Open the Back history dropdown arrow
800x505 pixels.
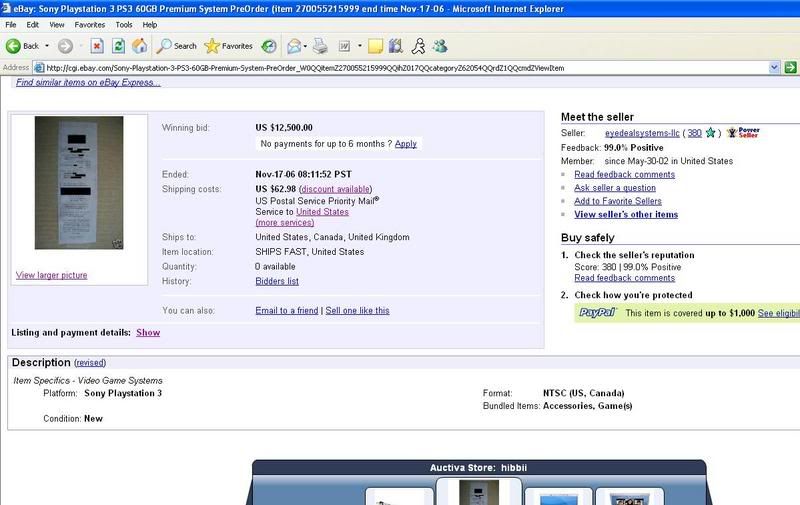(x=47, y=46)
